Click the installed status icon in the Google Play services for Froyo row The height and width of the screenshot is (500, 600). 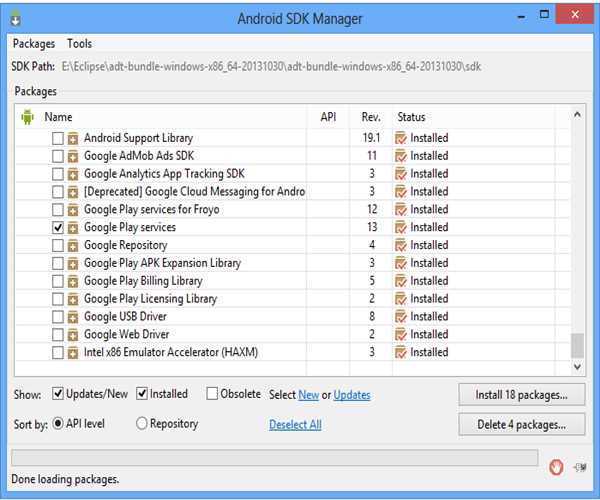(x=401, y=209)
